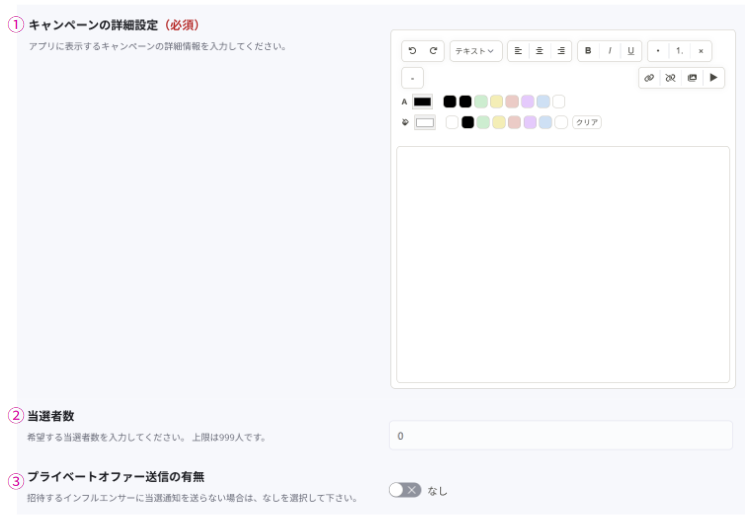Pick the light green text color swatch

pos(481,102)
